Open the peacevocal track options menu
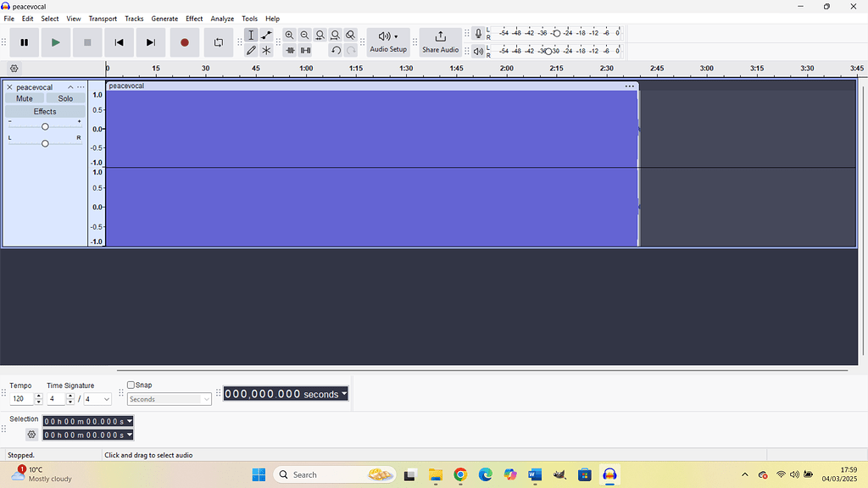This screenshot has height=488, width=868. (81, 86)
